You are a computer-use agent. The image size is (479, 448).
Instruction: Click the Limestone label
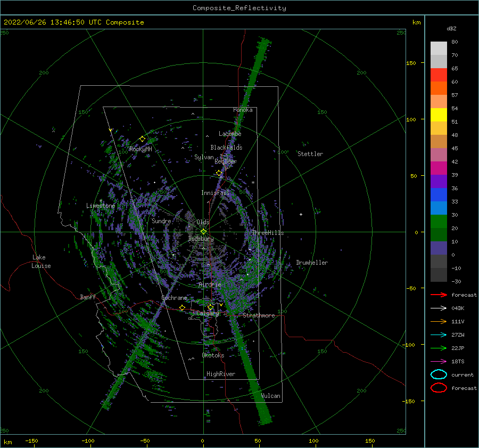coord(101,206)
